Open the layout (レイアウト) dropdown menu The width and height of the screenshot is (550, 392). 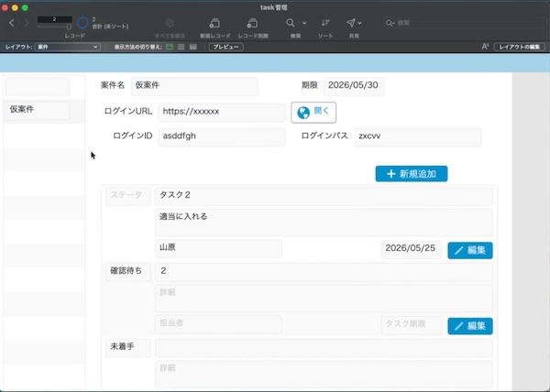(x=67, y=47)
